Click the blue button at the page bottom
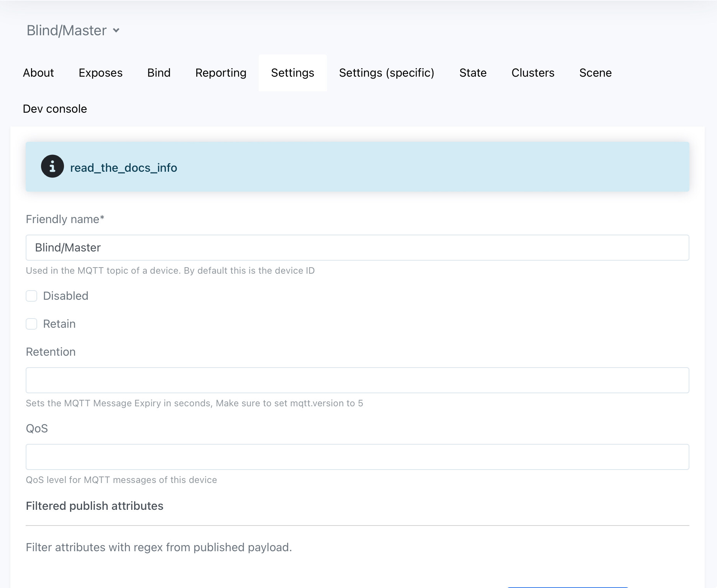This screenshot has width=717, height=588. click(x=567, y=586)
